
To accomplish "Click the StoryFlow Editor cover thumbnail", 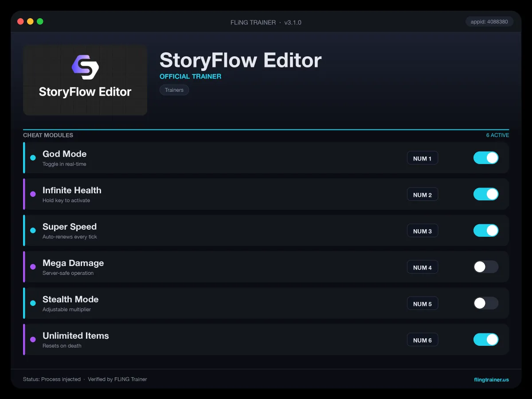I will [x=85, y=80].
